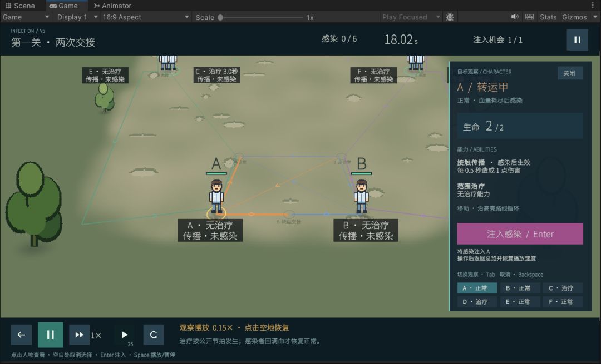This screenshot has width=601, height=364.
Task: Activate the fast-forward speed button
Action: coord(79,335)
